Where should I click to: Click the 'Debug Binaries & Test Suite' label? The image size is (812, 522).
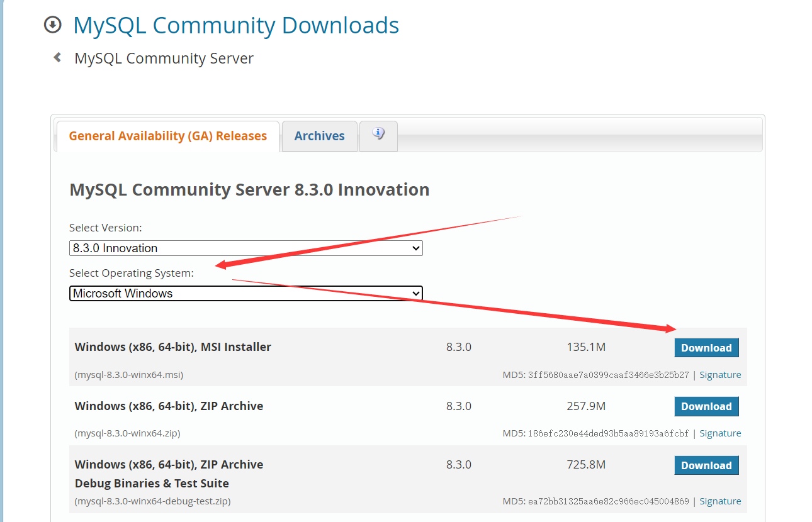click(x=152, y=484)
